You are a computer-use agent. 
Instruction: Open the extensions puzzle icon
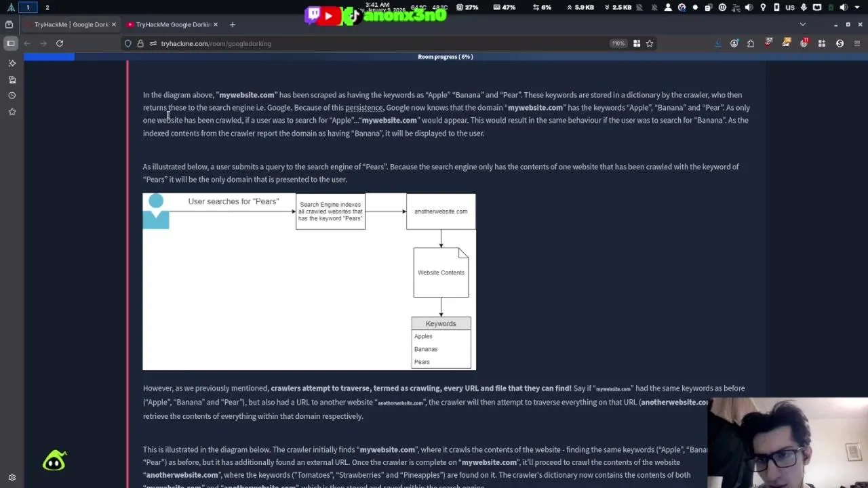(751, 43)
